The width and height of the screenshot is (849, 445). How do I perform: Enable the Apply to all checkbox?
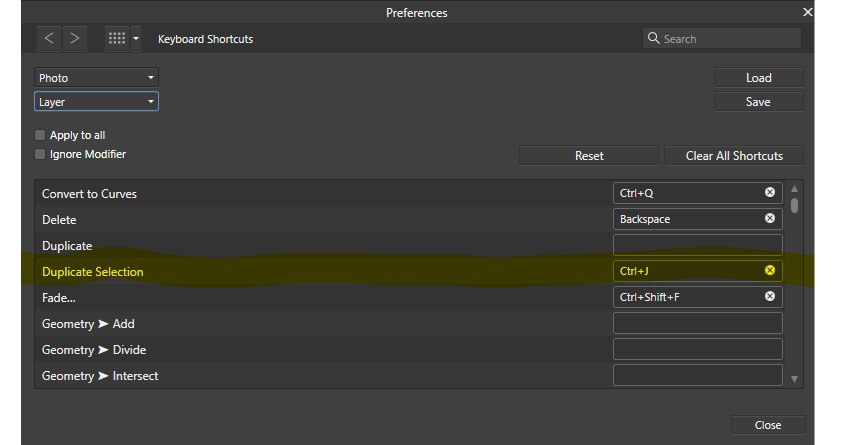[x=40, y=135]
